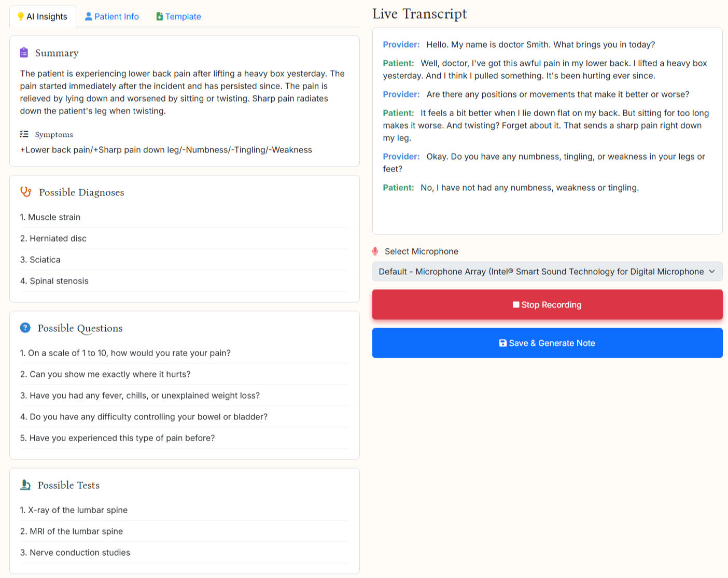This screenshot has height=578, width=728.
Task: Click the microphone dropdown chevron arrow
Action: pos(712,272)
